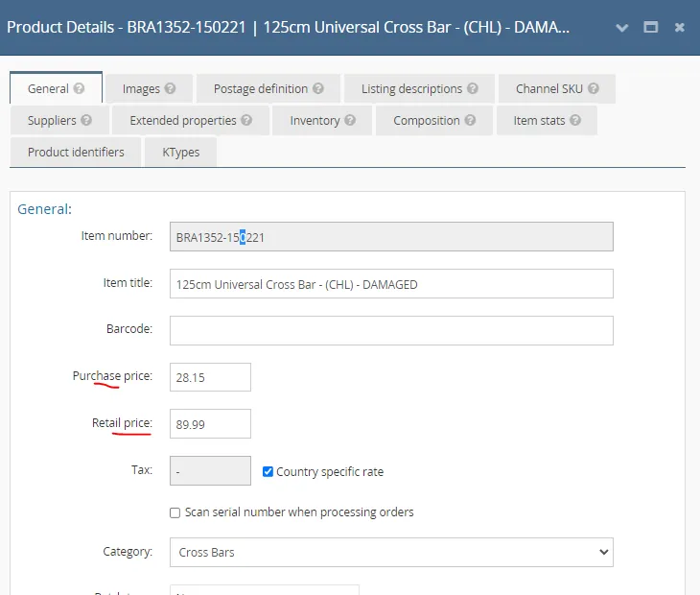Click the Purchase price label
This screenshot has width=700, height=595.
[112, 376]
